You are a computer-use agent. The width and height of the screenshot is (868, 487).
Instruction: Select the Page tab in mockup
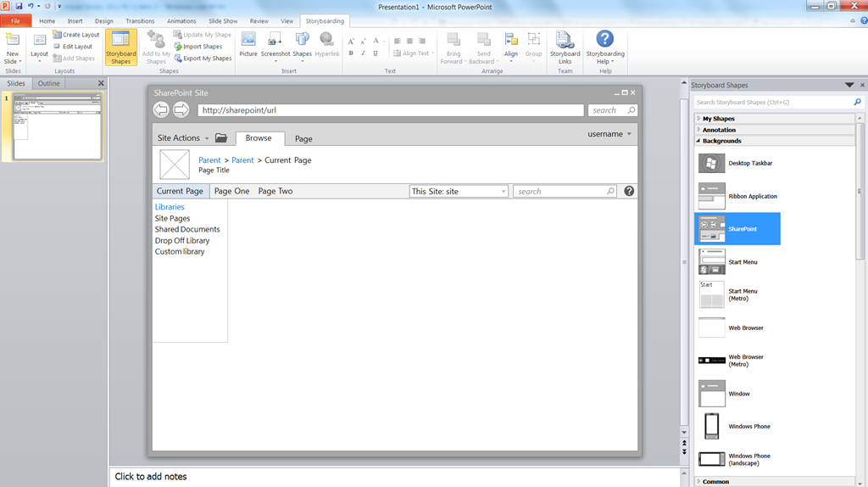point(303,138)
